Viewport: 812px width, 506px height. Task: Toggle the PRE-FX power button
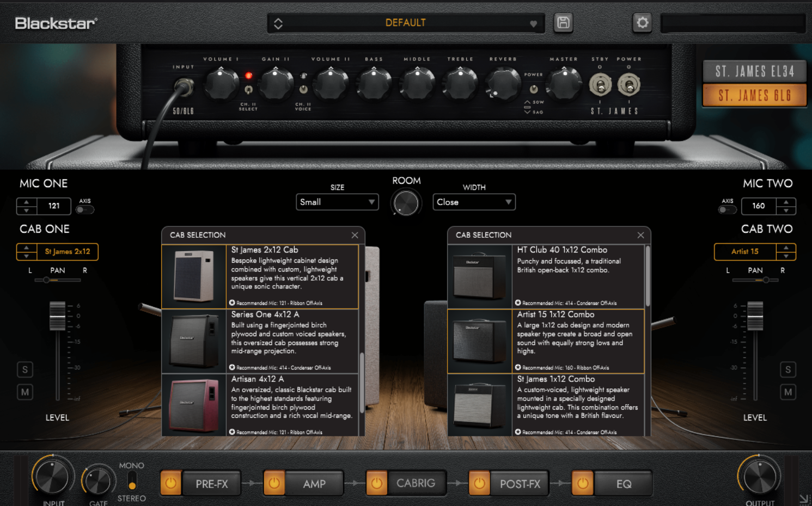[x=171, y=483]
